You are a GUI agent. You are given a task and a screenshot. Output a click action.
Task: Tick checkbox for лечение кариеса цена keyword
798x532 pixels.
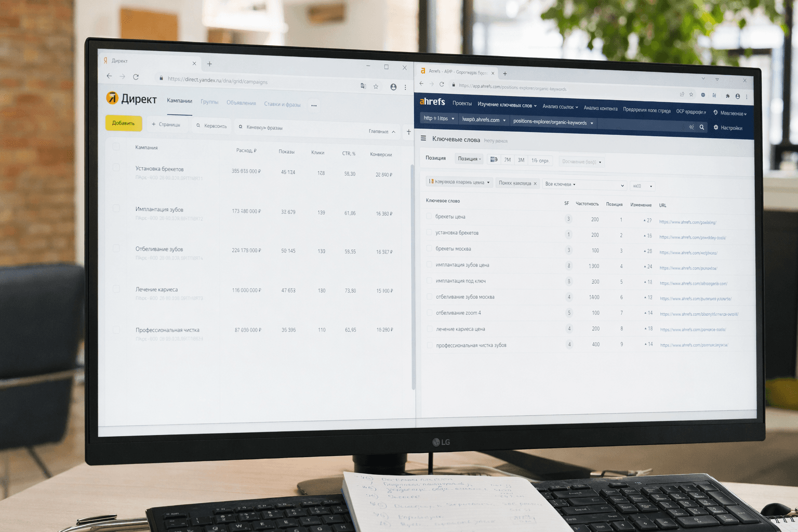(x=430, y=329)
